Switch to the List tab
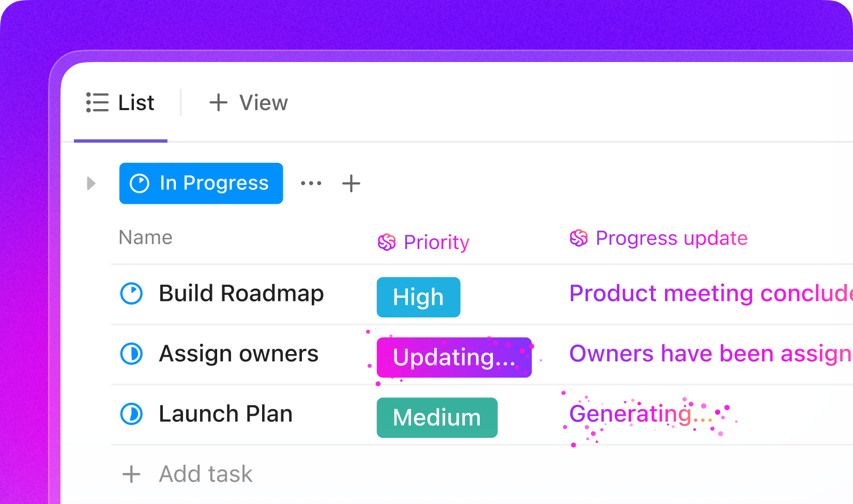This screenshot has height=504, width=853. point(120,102)
